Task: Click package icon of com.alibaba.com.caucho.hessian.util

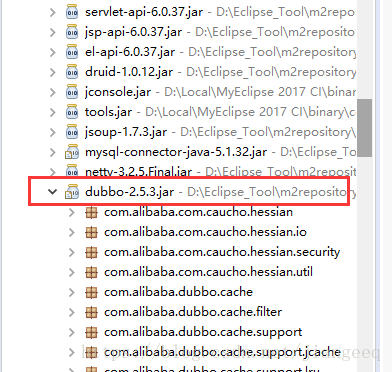Action: tap(91, 272)
